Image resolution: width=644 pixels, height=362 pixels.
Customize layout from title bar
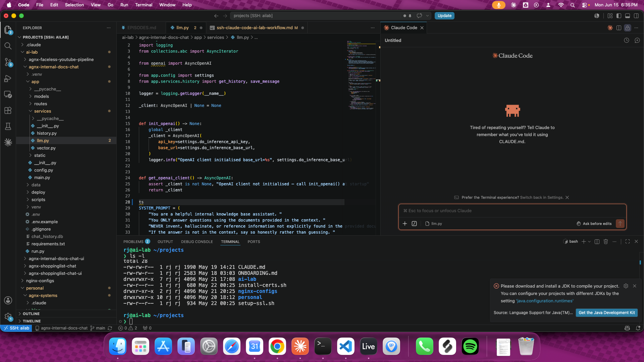pos(610,16)
